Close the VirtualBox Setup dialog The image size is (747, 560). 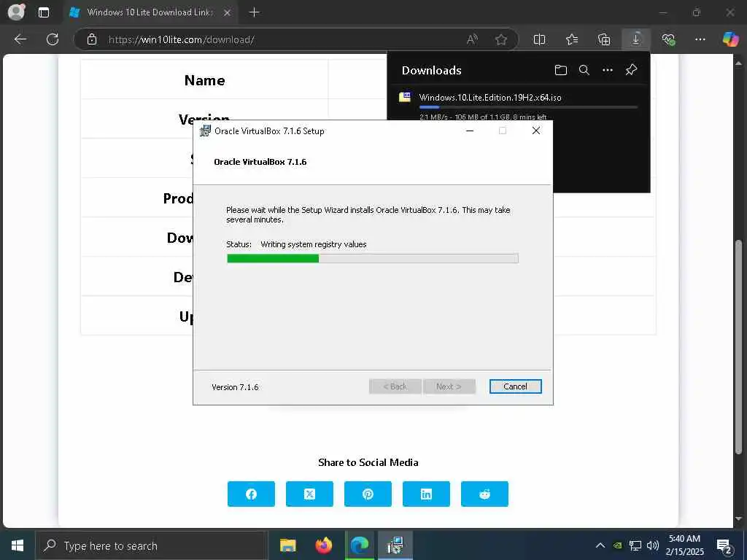pos(536,131)
